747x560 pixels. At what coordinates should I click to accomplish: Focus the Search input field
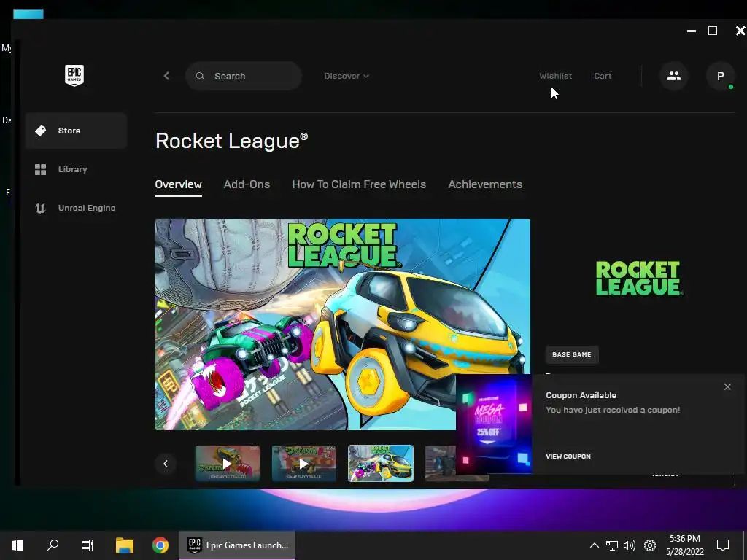(x=244, y=76)
